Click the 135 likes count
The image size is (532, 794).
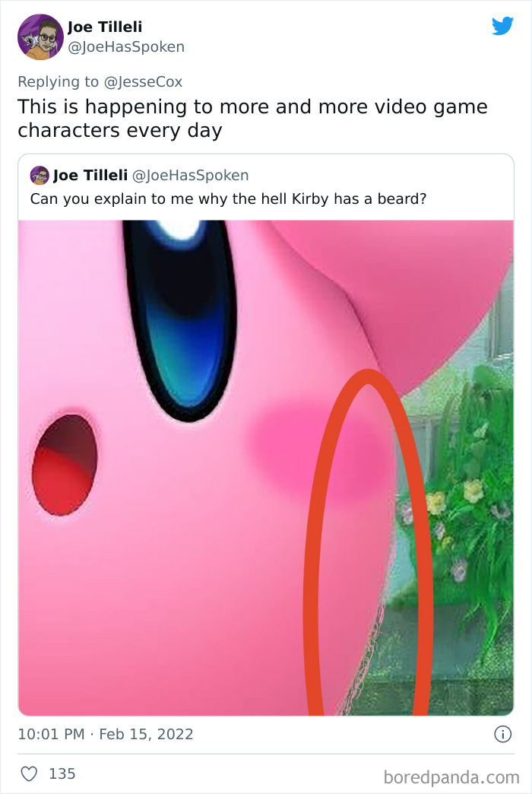coord(61,773)
